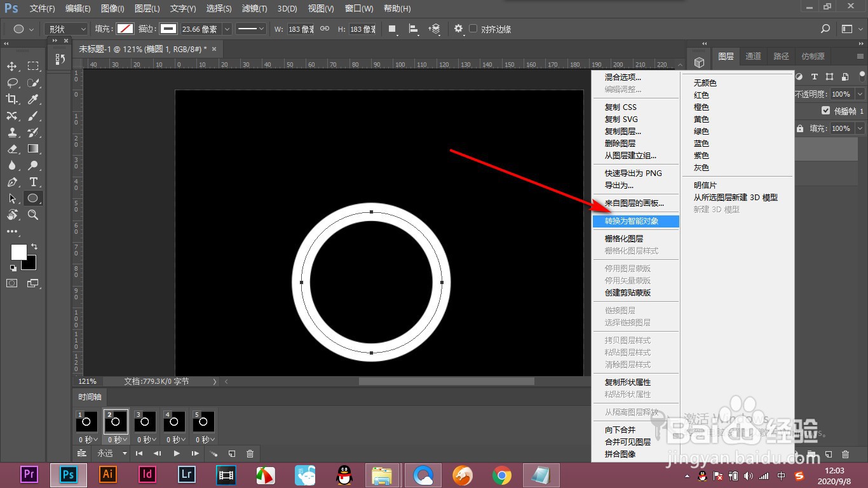Open the stroke color swatch
Viewport: 868px width, 488px height.
[x=168, y=29]
